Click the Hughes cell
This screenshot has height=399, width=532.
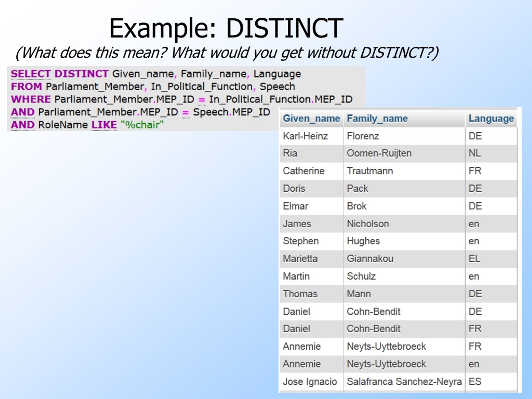point(404,241)
